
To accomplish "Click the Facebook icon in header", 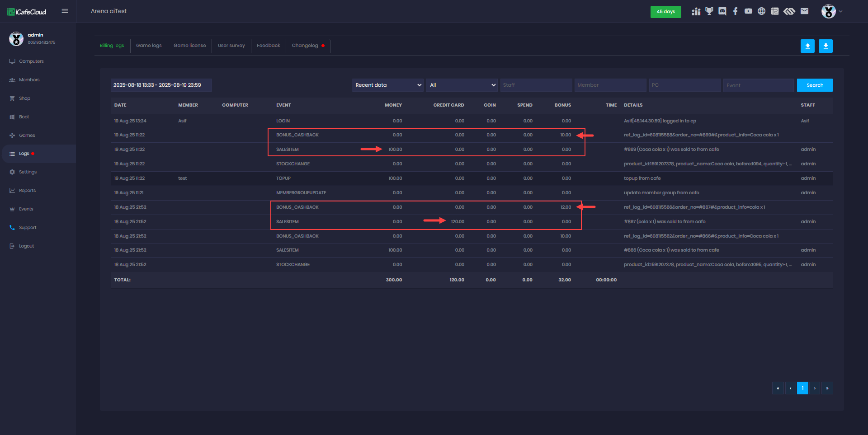I will point(736,11).
